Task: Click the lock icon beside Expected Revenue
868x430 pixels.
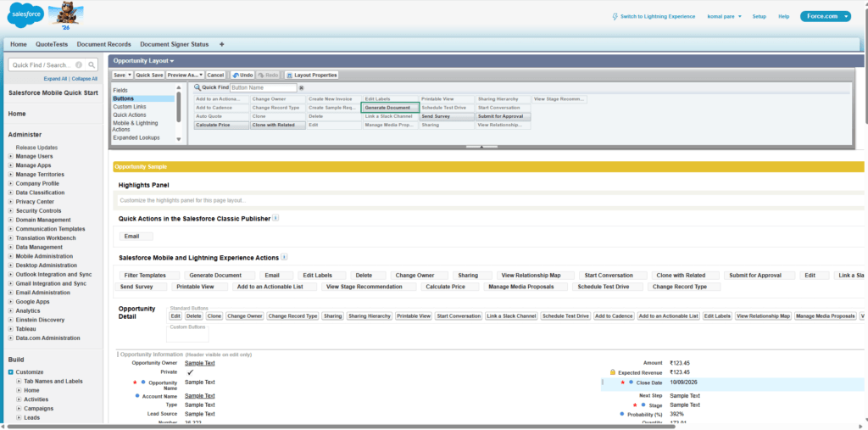Action: pyautogui.click(x=613, y=372)
